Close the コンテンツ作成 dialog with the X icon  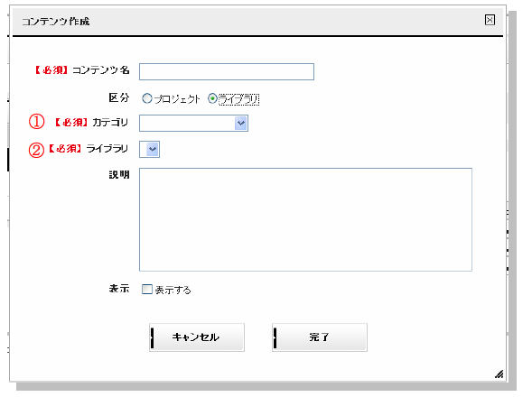[490, 20]
